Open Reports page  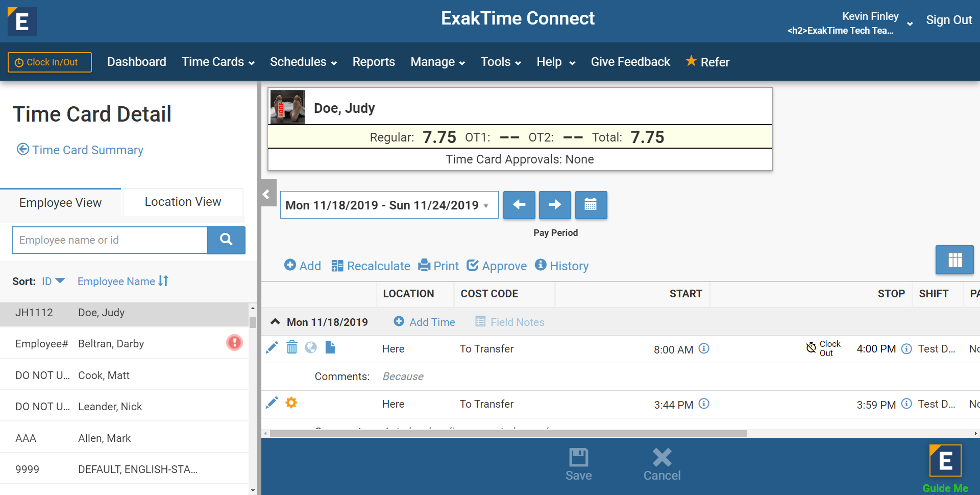(374, 62)
